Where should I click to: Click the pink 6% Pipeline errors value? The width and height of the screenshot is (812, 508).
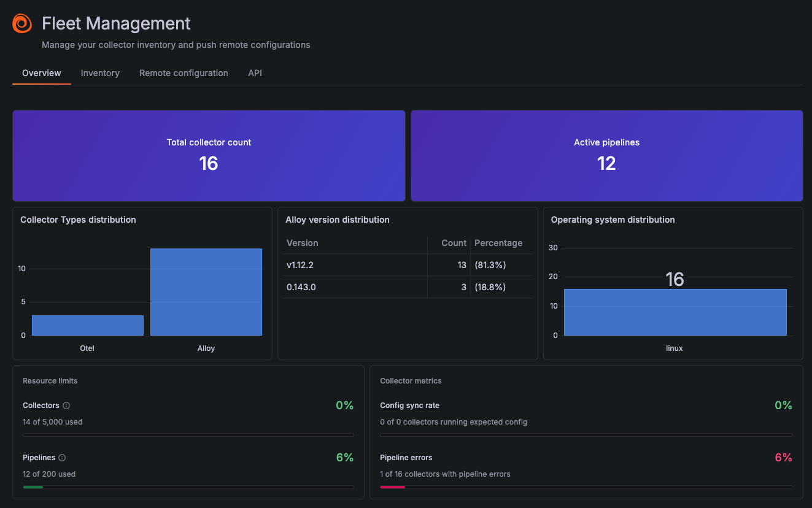click(783, 457)
